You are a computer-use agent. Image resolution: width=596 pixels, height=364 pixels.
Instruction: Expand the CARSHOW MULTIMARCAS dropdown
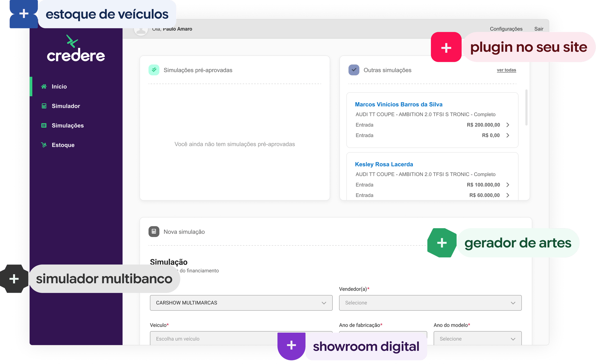(241, 303)
